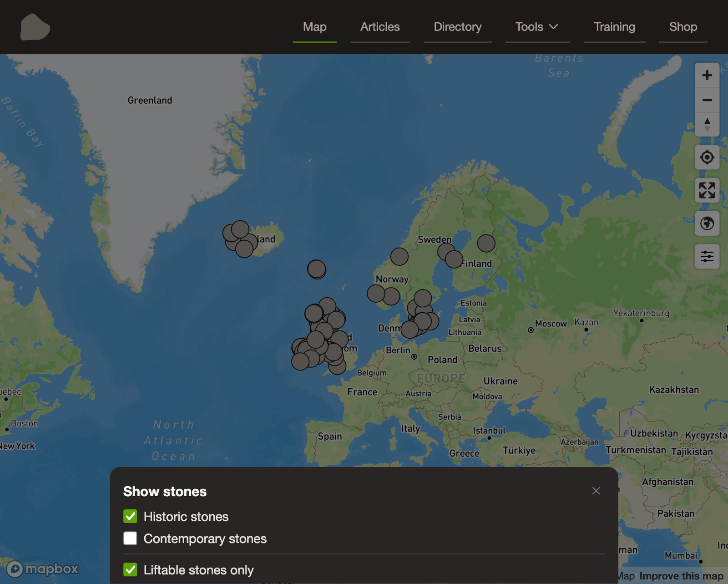
Task: Click the stone logo in the header
Action: point(35,27)
